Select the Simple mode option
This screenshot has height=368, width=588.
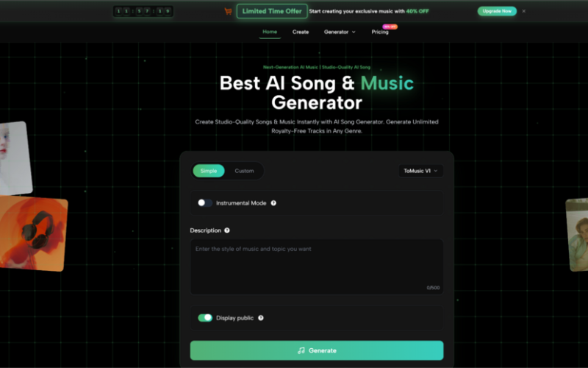click(209, 171)
